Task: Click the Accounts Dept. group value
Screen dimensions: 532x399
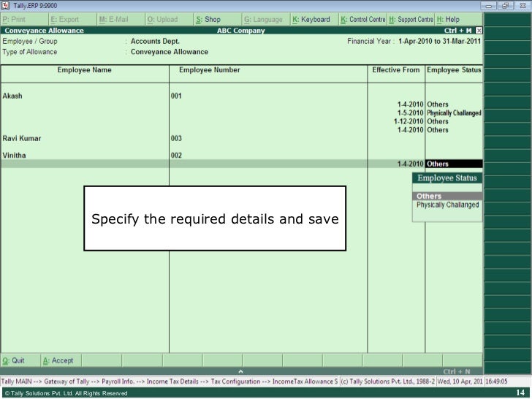Action: 155,42
